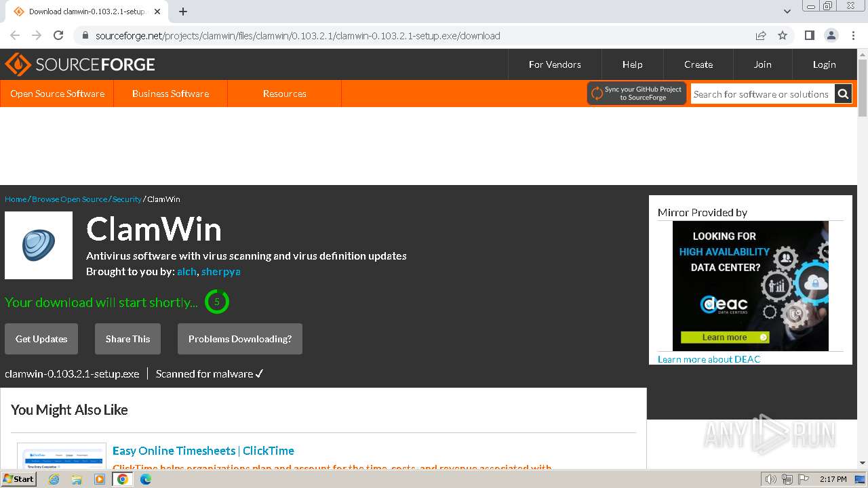This screenshot has width=868, height=488.
Task: Click the DEAC data center ad
Action: (750, 286)
